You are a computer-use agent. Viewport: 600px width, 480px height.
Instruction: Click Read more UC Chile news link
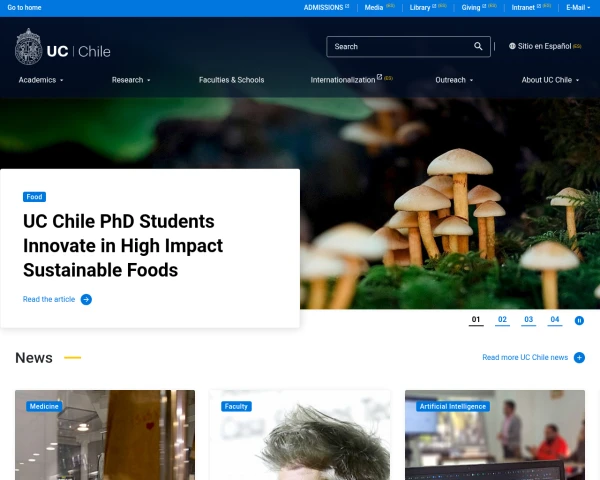click(x=525, y=358)
